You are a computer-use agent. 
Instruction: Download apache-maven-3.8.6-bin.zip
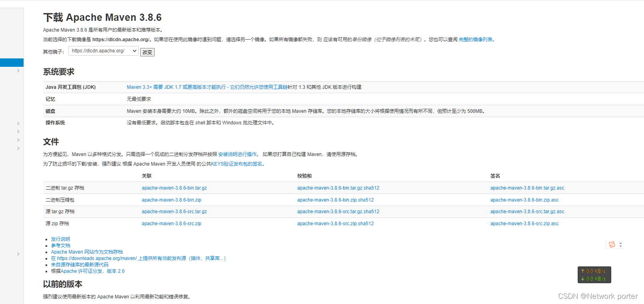pyautogui.click(x=171, y=200)
